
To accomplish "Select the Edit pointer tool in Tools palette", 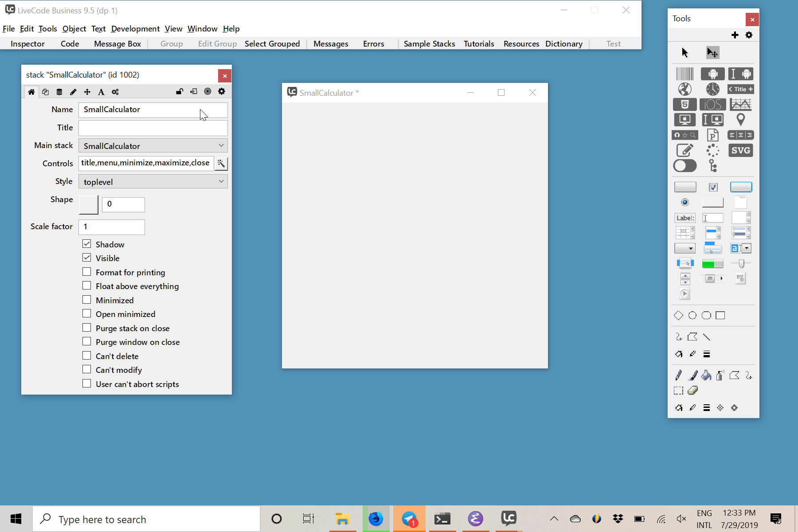I will [712, 53].
